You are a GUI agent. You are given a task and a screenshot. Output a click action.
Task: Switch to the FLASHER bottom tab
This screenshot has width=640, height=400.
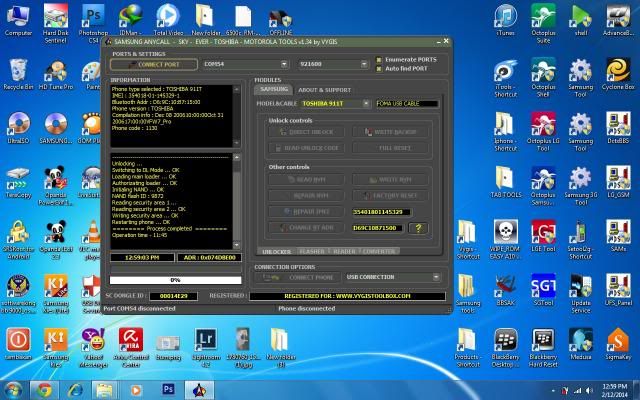(x=312, y=251)
